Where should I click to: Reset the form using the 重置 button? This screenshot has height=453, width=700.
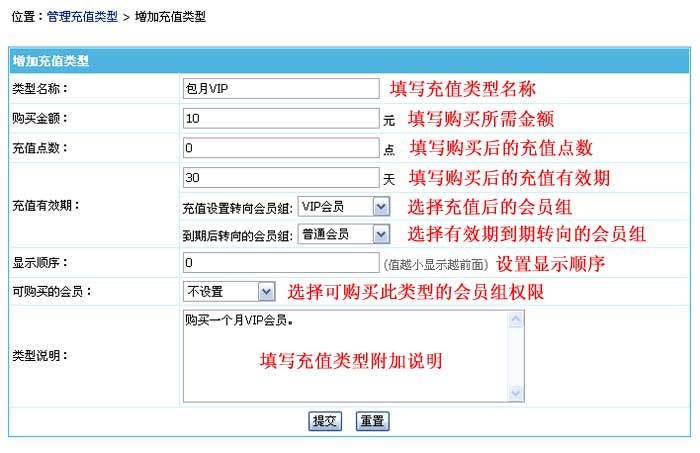click(372, 421)
